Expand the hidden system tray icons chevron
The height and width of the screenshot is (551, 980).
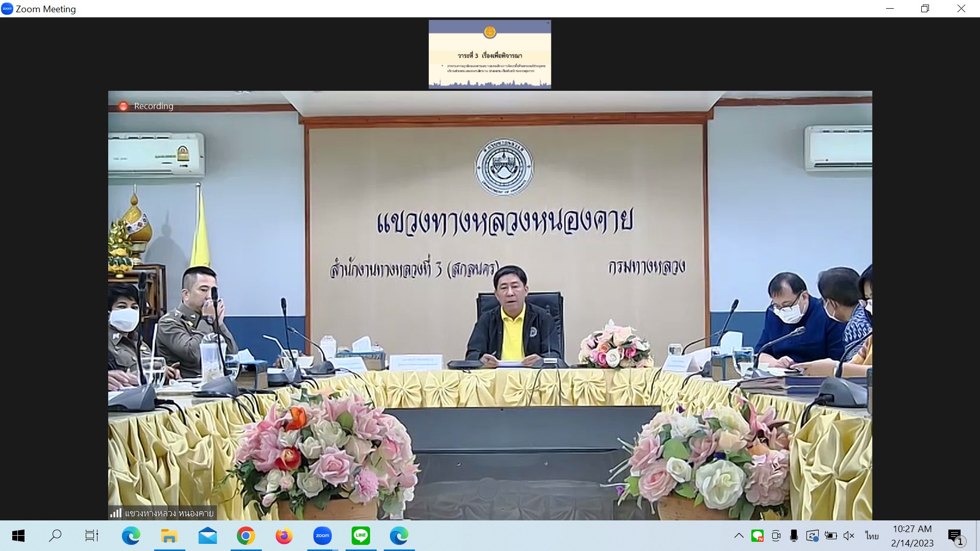point(739,536)
